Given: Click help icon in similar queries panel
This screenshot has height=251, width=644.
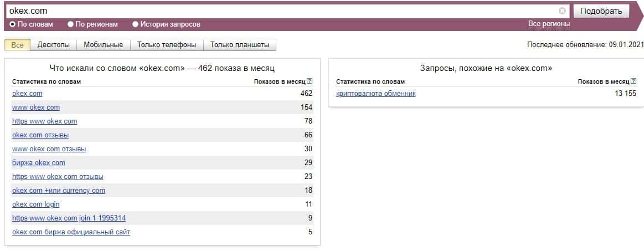Looking at the screenshot, I should [633, 81].
